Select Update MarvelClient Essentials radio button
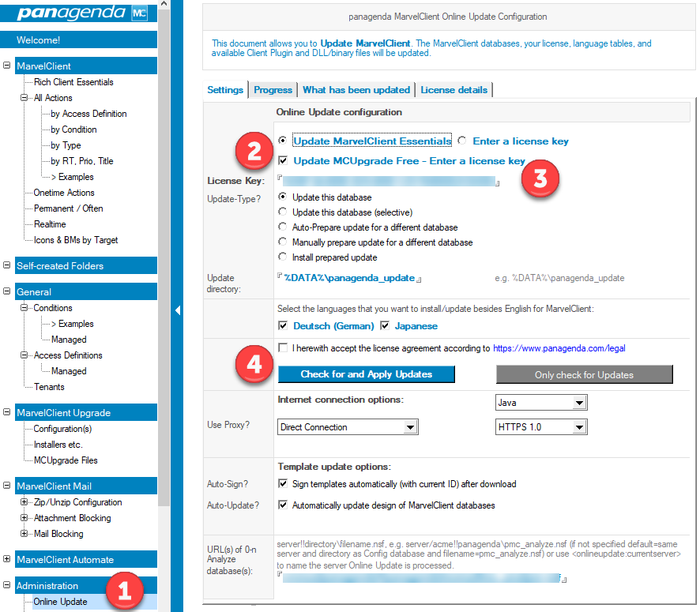Viewport: 700px width, 612px height. tap(282, 141)
